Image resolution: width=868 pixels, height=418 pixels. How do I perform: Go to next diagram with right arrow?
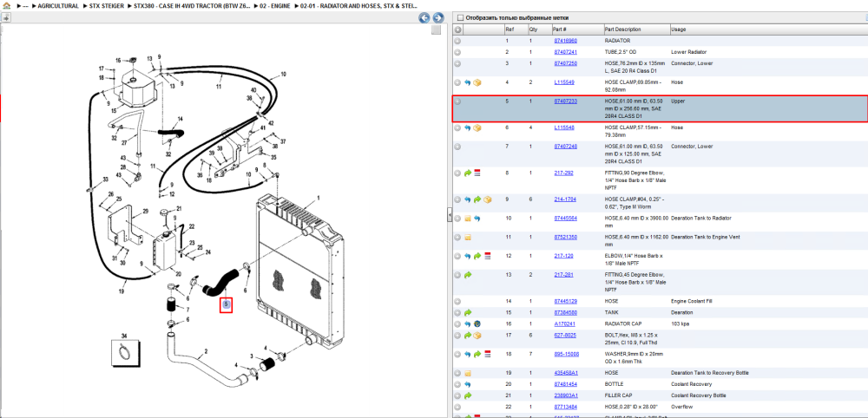[x=437, y=17]
